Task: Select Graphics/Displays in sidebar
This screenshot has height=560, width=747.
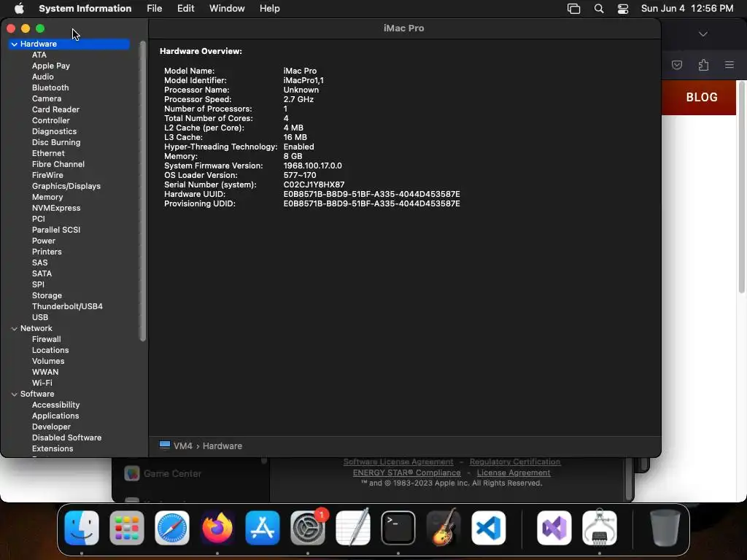Action: click(66, 186)
